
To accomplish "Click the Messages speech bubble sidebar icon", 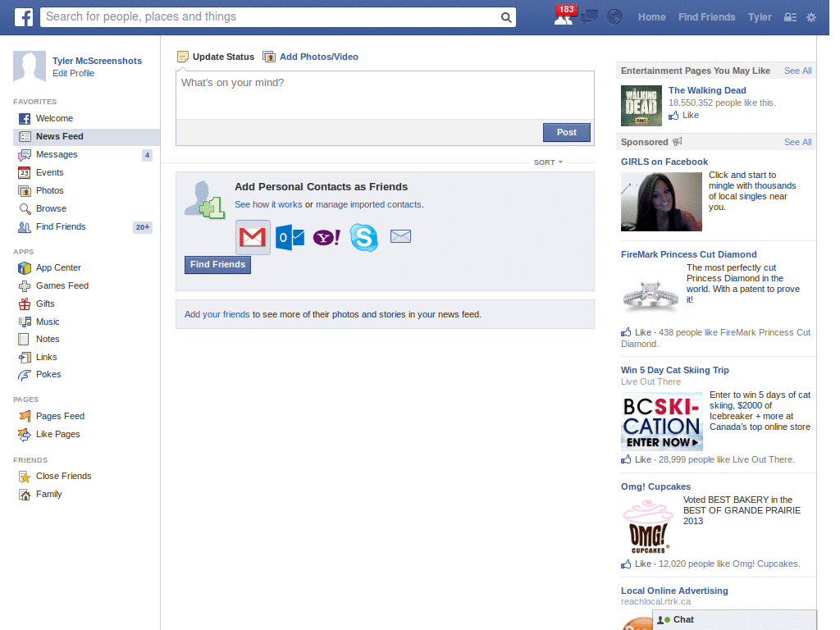I will 25,155.
